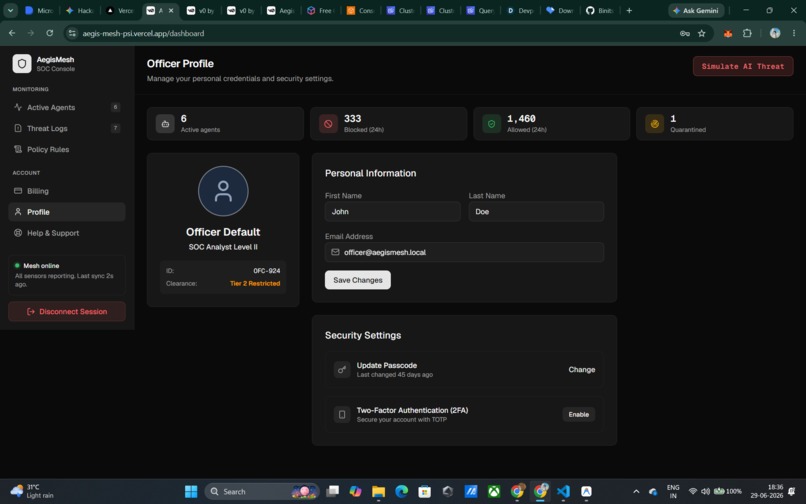806x504 pixels.
Task: Click the Email Address input field
Action: (464, 252)
